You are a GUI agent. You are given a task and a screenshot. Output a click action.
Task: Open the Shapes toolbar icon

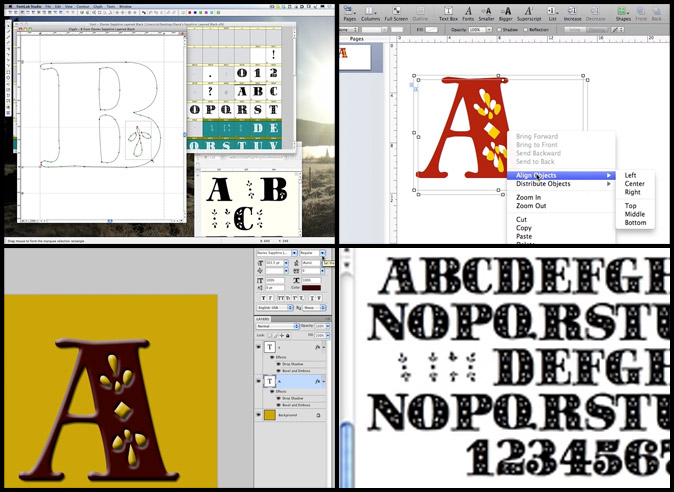coord(623,12)
